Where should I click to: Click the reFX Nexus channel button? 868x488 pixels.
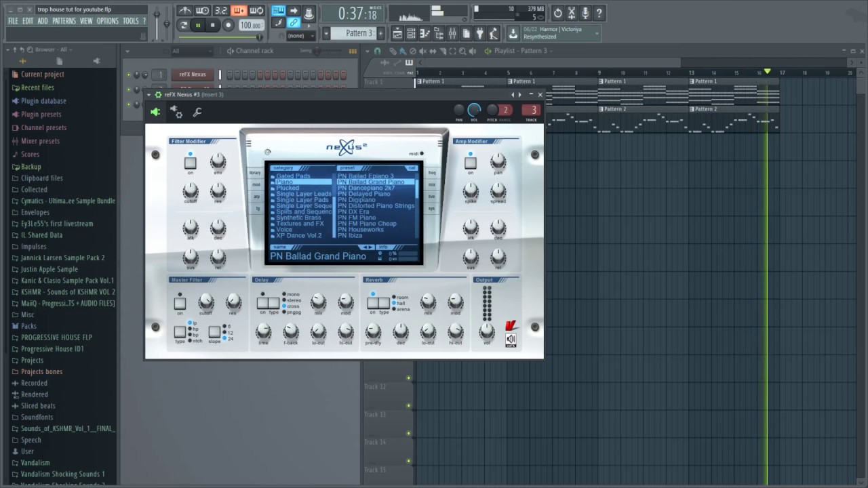(x=193, y=75)
